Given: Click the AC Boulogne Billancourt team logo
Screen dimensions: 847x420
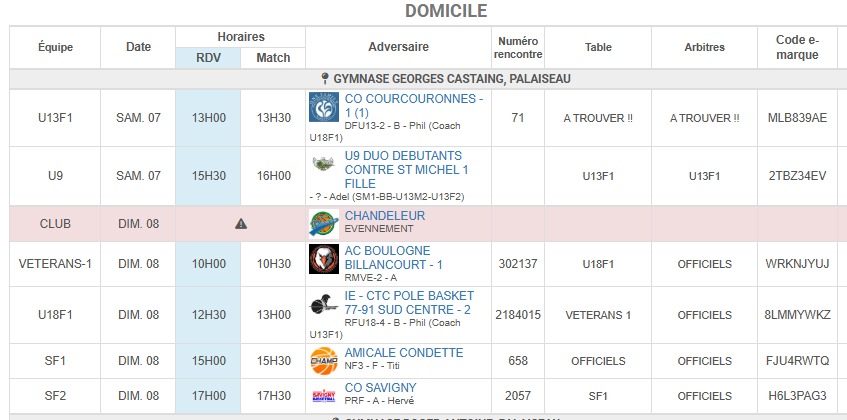Looking at the screenshot, I should pos(322,259).
